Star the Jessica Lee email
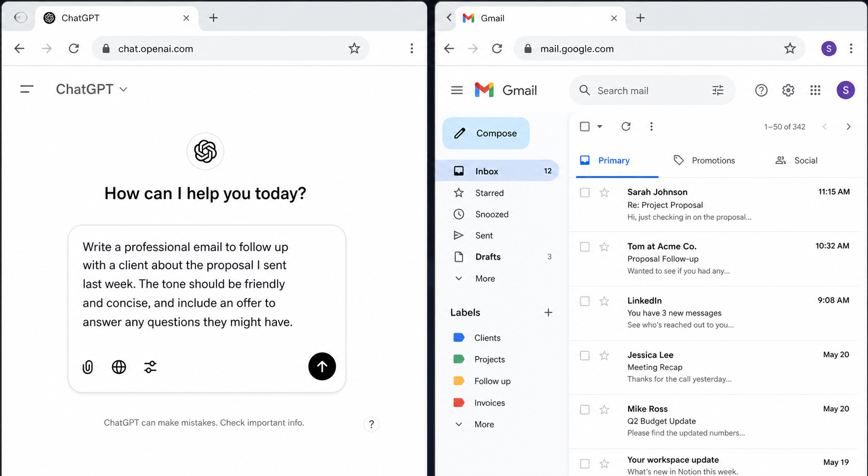The image size is (868, 476). 604,356
